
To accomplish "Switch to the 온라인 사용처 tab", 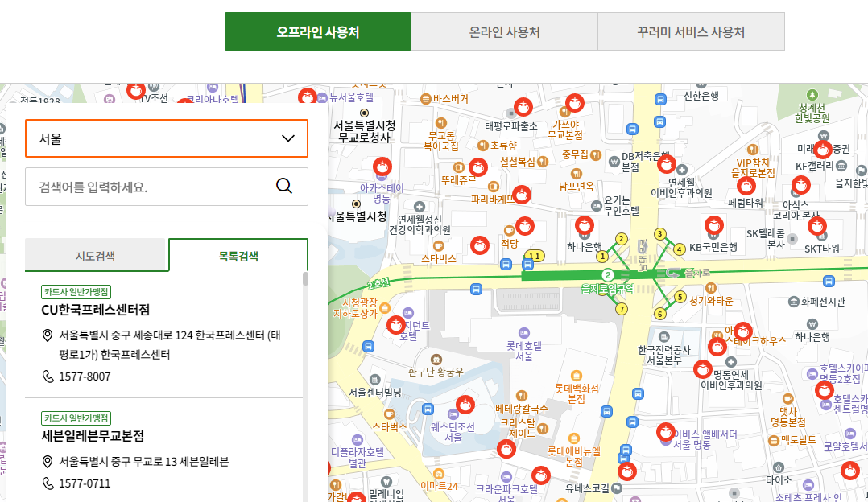I will tap(504, 31).
